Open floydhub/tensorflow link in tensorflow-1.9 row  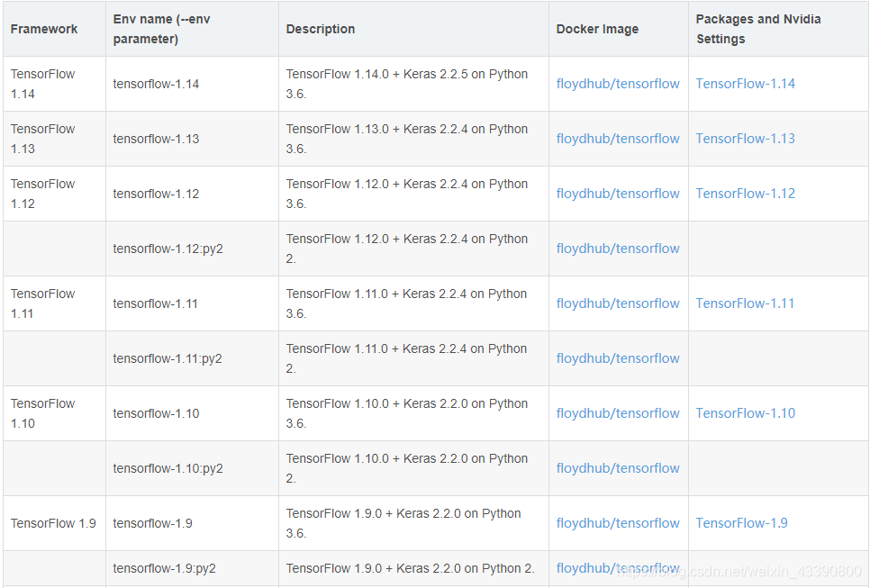pyautogui.click(x=618, y=523)
